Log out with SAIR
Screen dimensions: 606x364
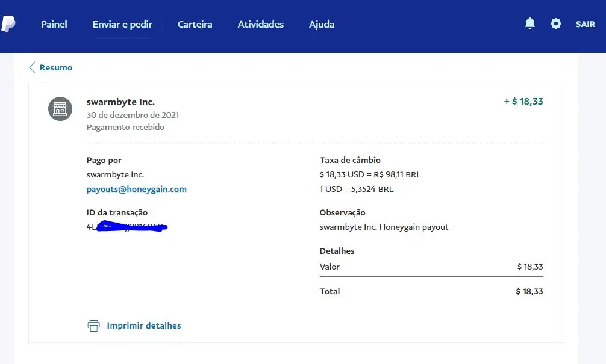tap(585, 24)
